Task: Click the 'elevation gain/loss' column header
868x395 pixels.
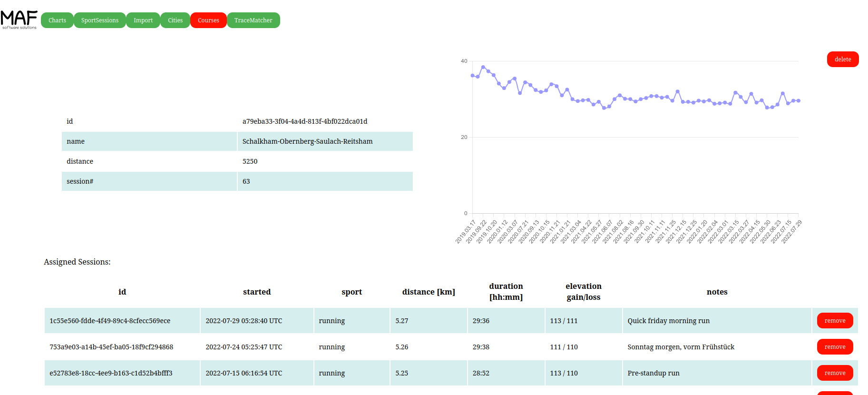Action: point(584,291)
